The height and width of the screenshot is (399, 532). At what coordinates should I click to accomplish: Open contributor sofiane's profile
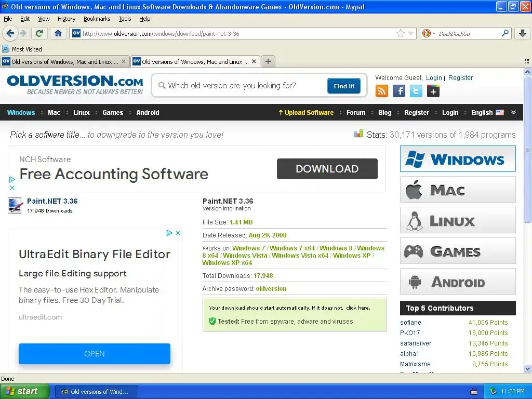[410, 322]
